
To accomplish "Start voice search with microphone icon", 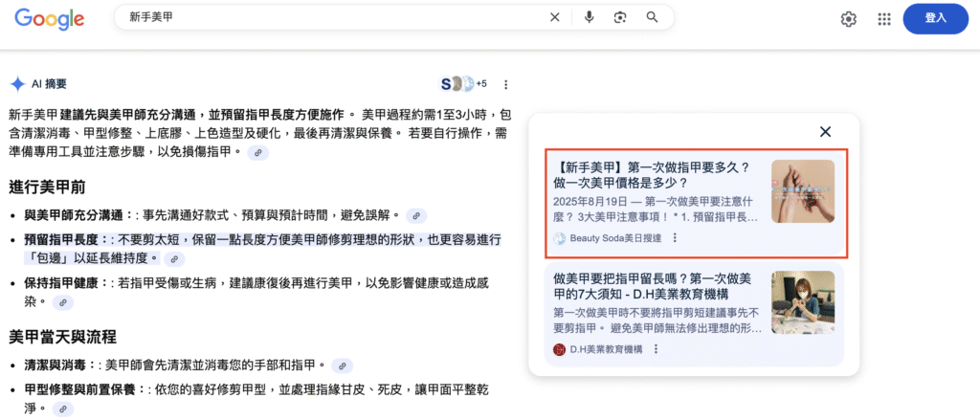I will click(589, 17).
